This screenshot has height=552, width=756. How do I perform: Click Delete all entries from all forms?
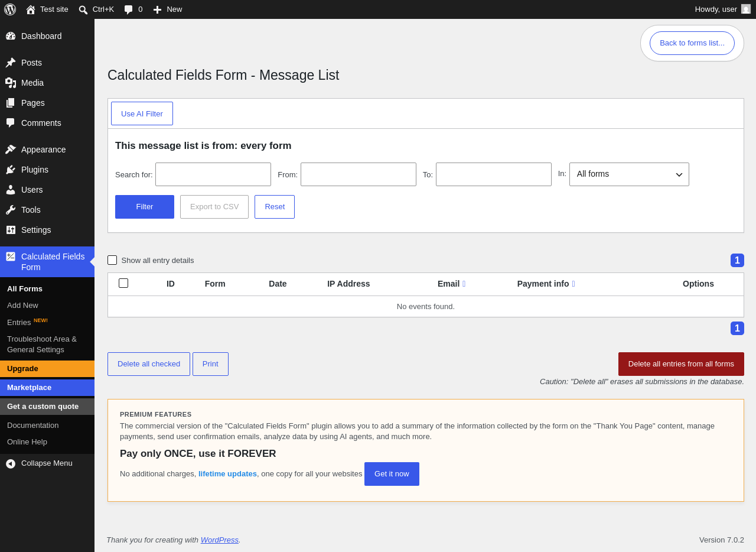[x=681, y=364]
